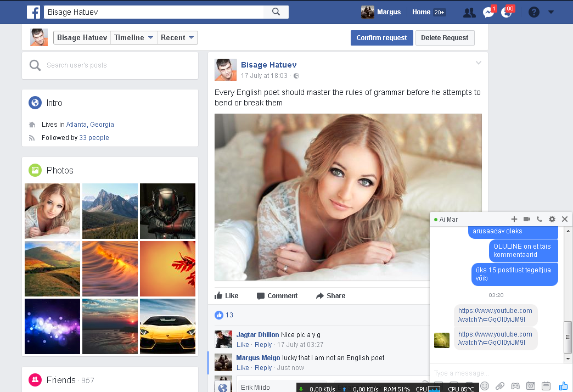
Task: Open Jagtar Dhillon's profile link
Action: 257,334
